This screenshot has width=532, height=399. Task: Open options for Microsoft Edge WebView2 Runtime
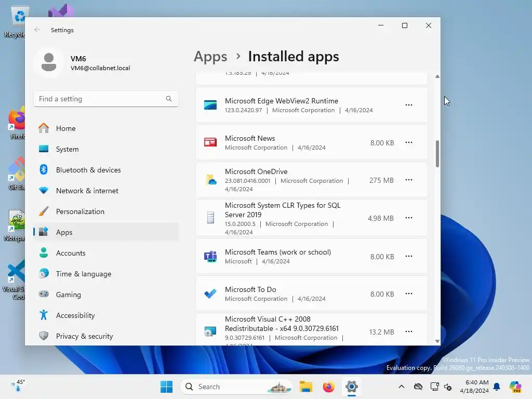click(409, 105)
